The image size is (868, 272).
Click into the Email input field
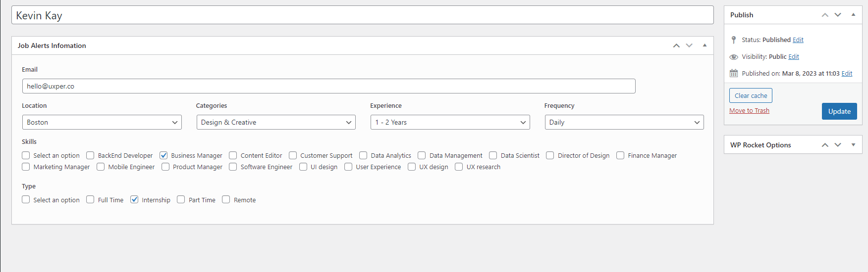[328, 86]
